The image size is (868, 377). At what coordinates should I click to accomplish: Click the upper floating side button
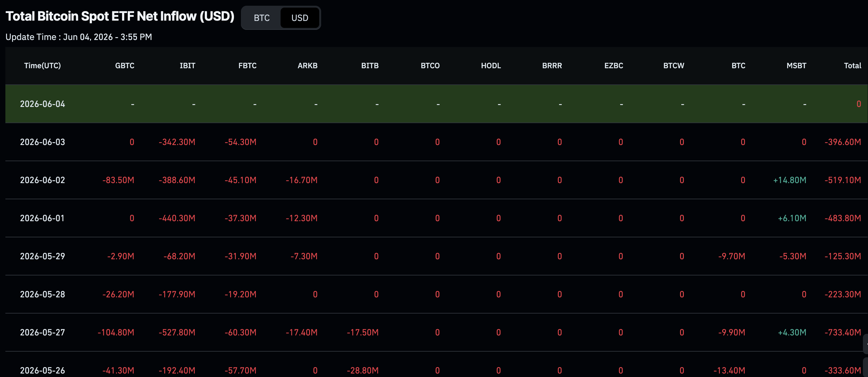[x=865, y=344]
